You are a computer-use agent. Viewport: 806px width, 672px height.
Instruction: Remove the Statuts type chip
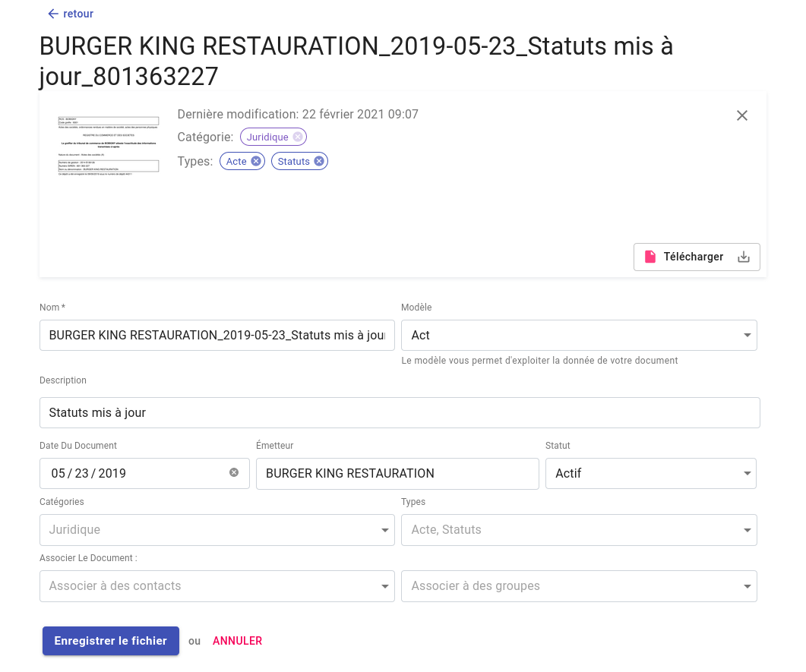319,161
